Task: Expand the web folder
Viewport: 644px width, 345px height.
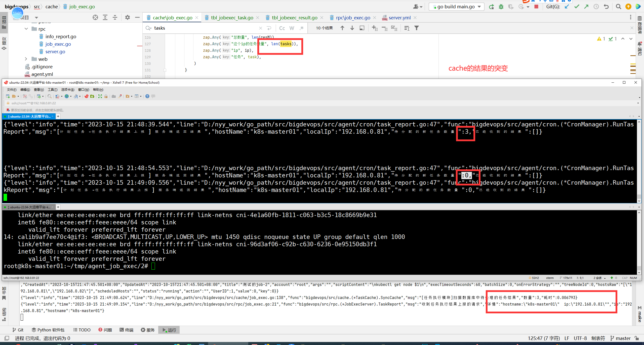Action: coord(26,59)
